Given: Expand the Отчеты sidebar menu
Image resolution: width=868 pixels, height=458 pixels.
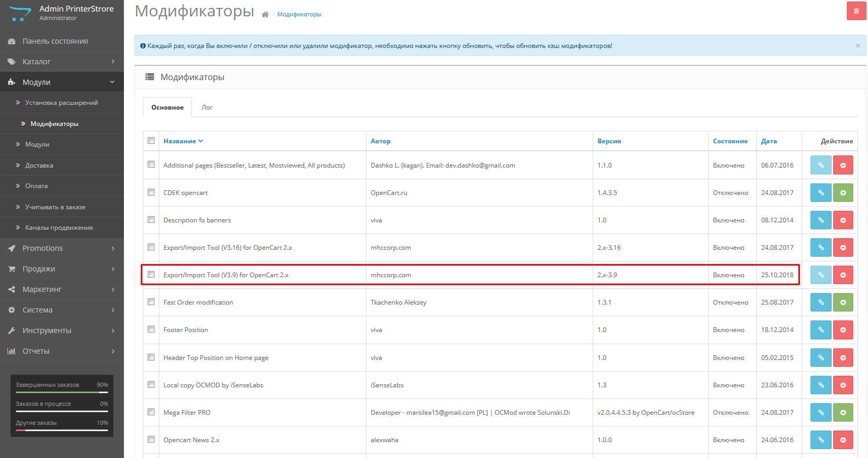Looking at the screenshot, I should click(62, 351).
